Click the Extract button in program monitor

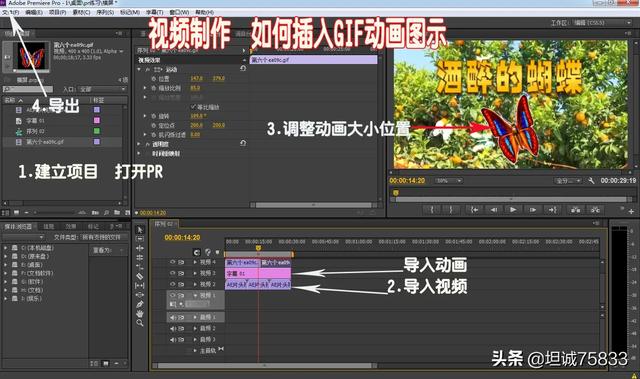tap(595, 210)
